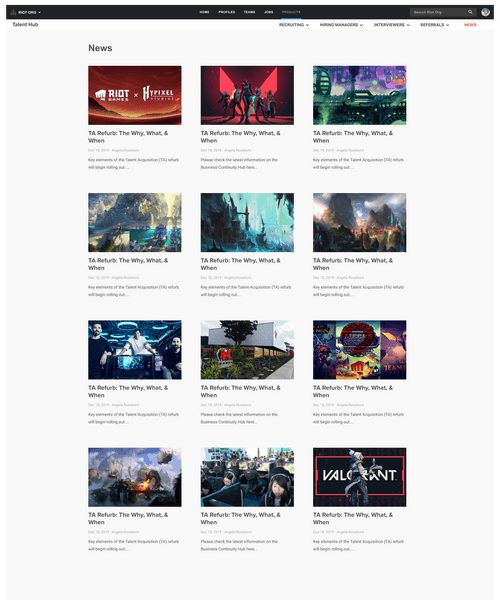Screen dimensions: 500x600
Task: Open the teal icy spires artwork thumbnail
Action: [247, 222]
